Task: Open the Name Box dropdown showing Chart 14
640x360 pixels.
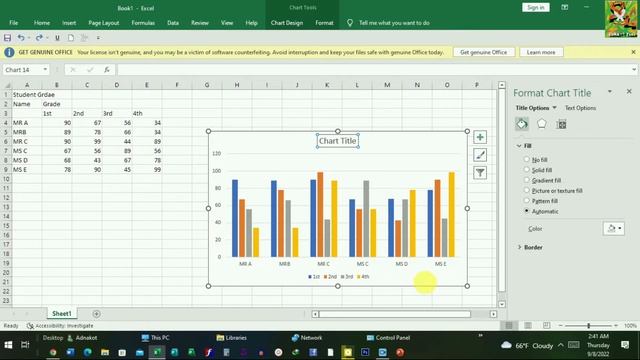Action: (x=45, y=70)
